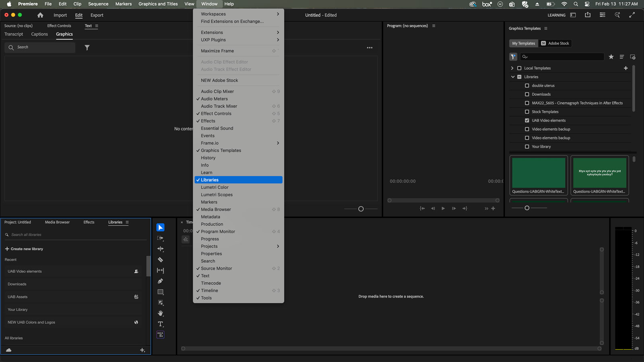The image size is (644, 362).
Task: Choose Lumetri Color from Window menu
Action: (x=238, y=187)
